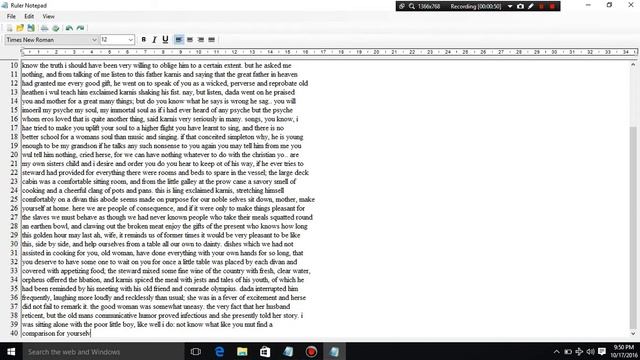
Task: Click the first icon in recorder bar
Action: point(402,6)
